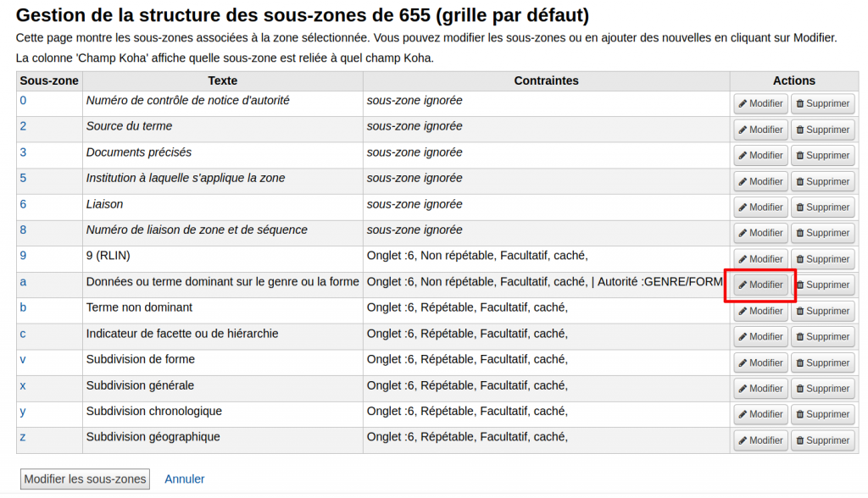Edit the Liaison sous-zone 6 row

click(760, 207)
